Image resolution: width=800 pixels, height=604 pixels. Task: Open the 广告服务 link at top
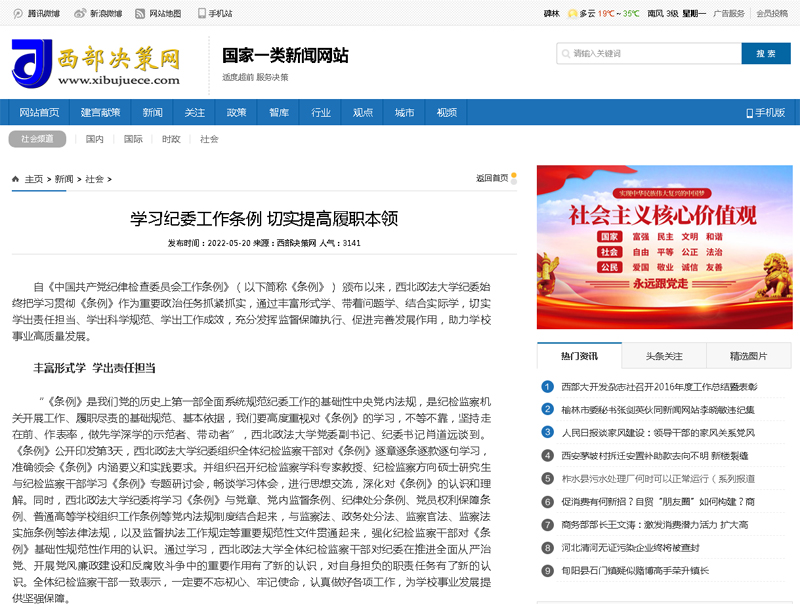(729, 14)
